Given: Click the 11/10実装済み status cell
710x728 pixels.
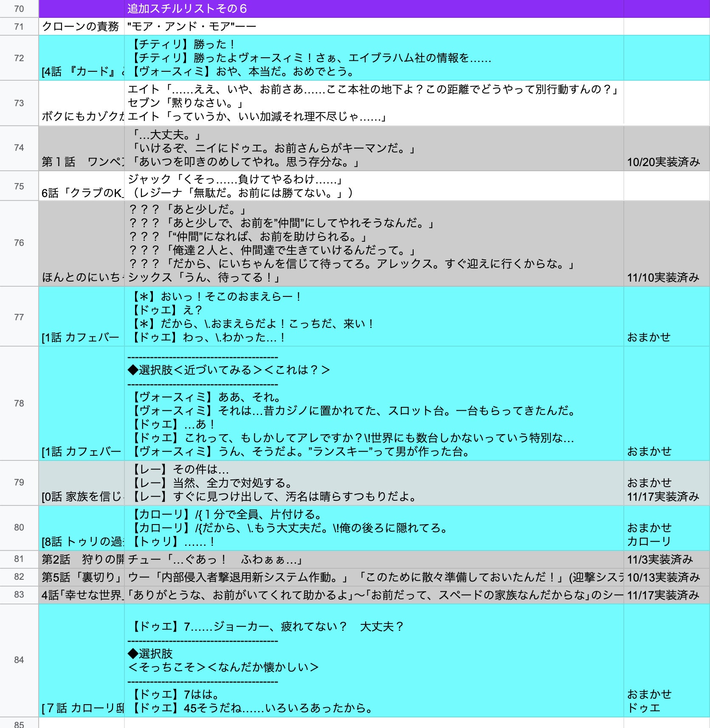Looking at the screenshot, I should pos(666,244).
